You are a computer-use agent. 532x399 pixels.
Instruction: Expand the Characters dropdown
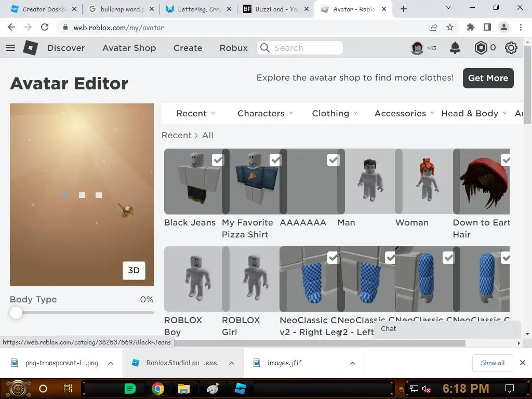265,113
